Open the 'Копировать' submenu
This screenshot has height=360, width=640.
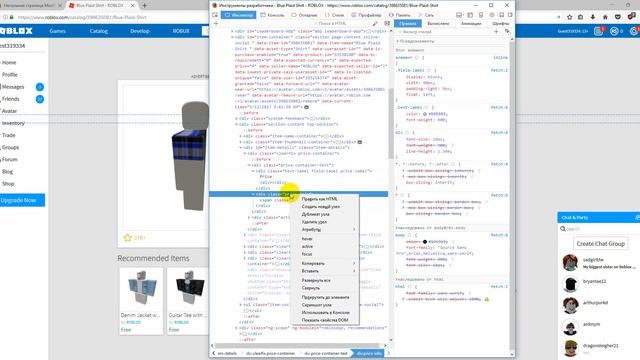click(324, 263)
